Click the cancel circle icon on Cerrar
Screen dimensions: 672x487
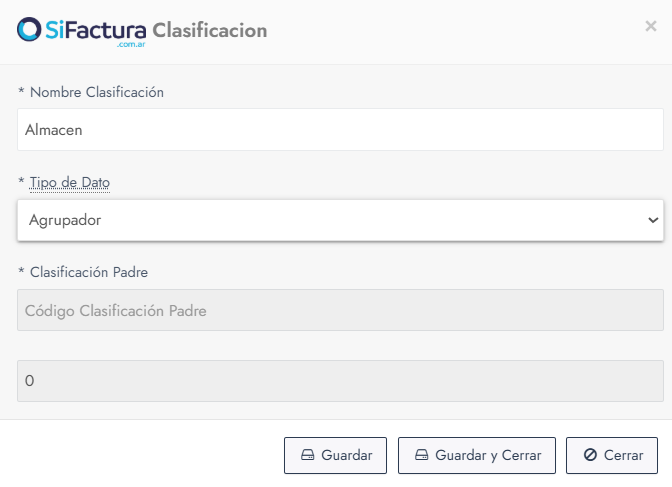590,455
